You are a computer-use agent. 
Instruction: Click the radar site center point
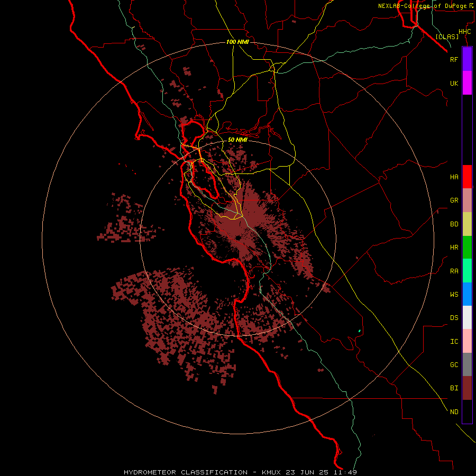[237, 238]
